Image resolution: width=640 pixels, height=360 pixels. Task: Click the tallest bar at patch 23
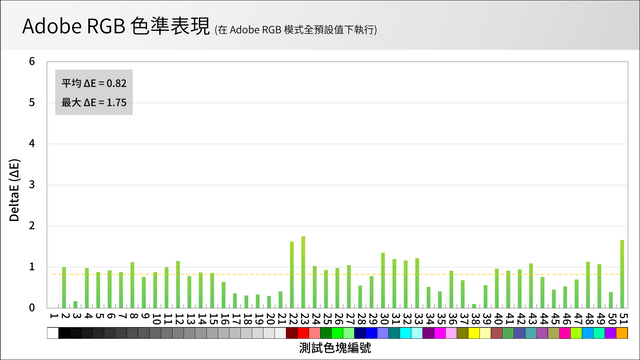[x=303, y=272]
